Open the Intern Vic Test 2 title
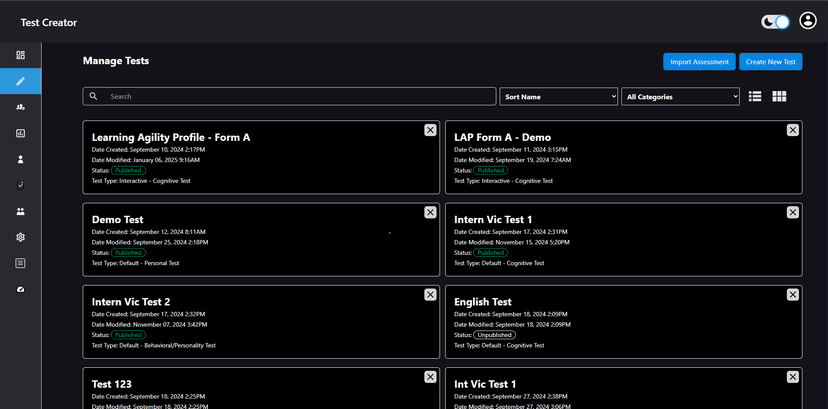 131,302
